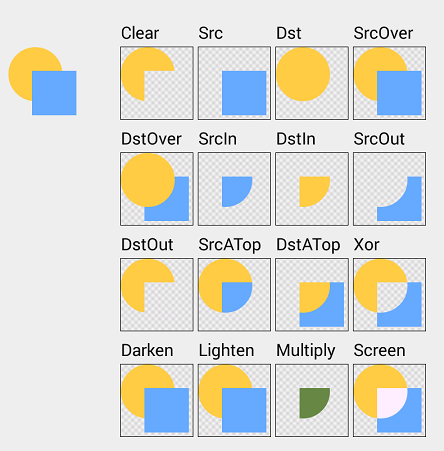This screenshot has width=444, height=451.
Task: Select the Clear blend mode thumbnail
Action: (157, 83)
